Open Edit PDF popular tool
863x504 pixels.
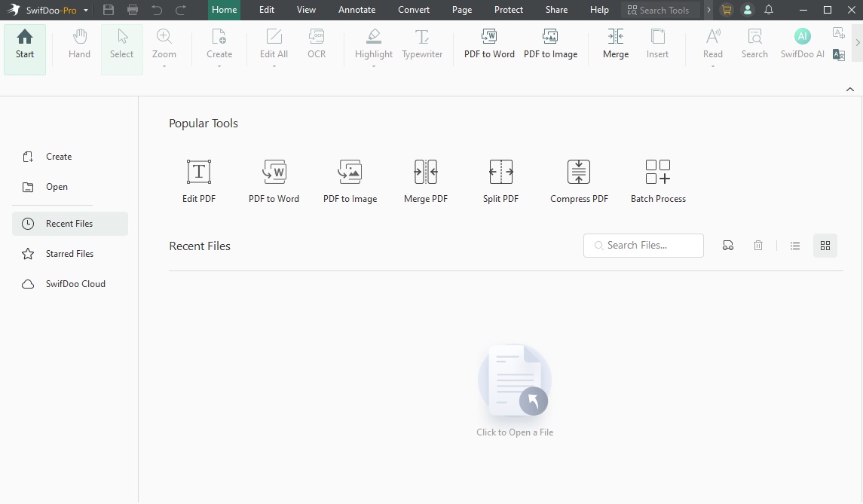pyautogui.click(x=199, y=182)
